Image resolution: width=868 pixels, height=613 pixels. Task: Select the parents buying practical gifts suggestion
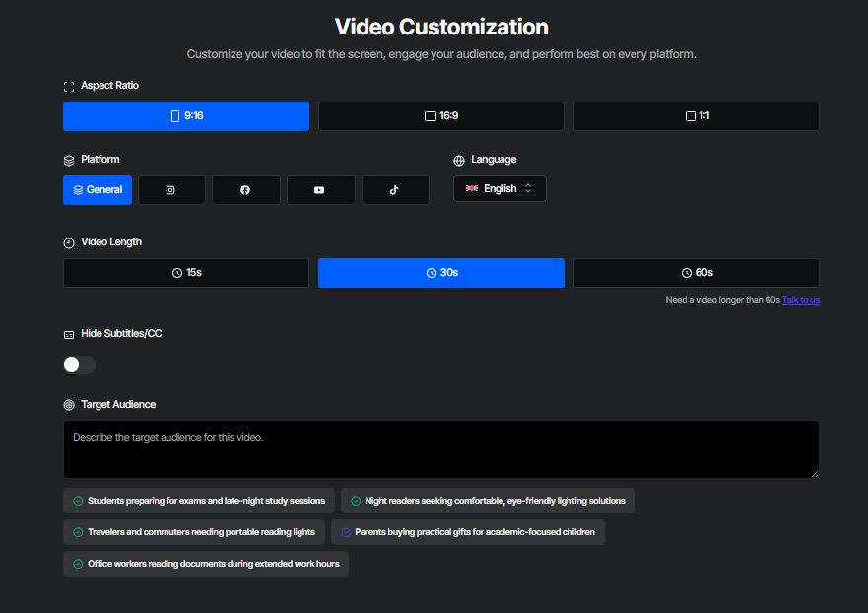468,531
